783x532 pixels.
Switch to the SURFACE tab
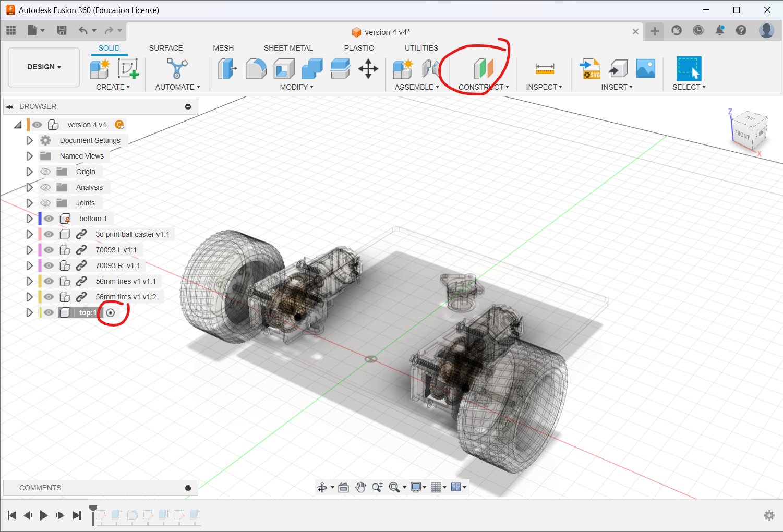[166, 48]
